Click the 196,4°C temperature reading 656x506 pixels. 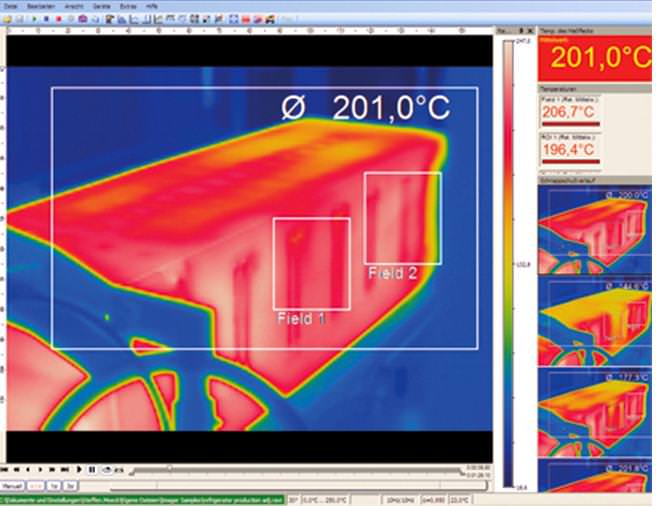click(x=568, y=149)
